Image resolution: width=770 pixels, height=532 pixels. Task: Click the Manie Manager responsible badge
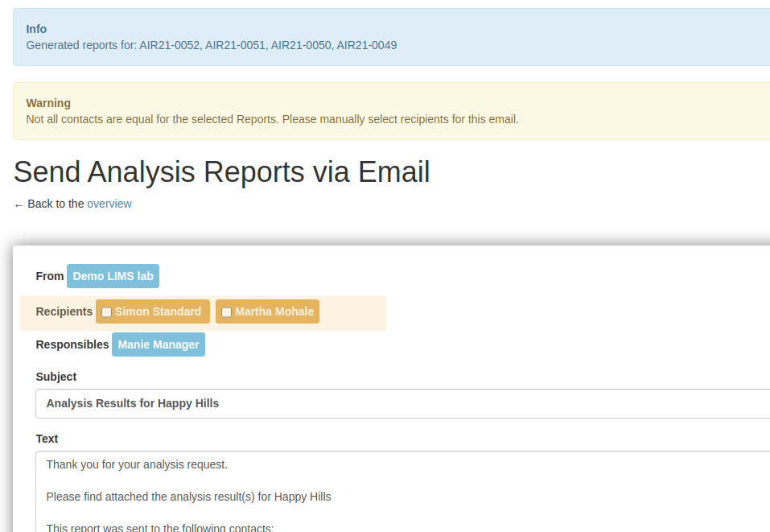[x=159, y=344]
